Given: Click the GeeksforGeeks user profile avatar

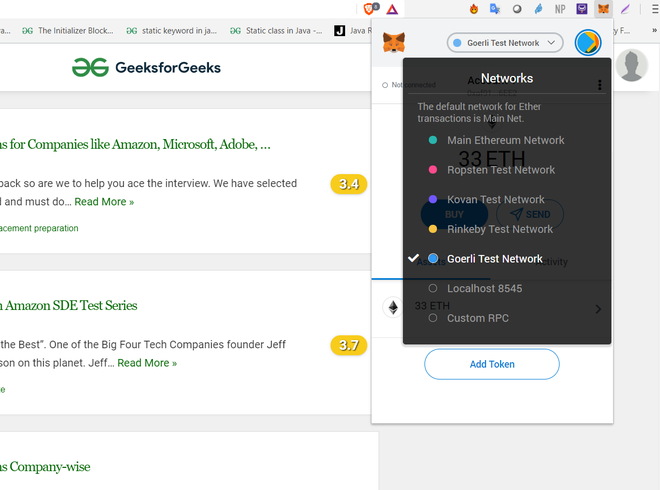Looking at the screenshot, I should 632,65.
